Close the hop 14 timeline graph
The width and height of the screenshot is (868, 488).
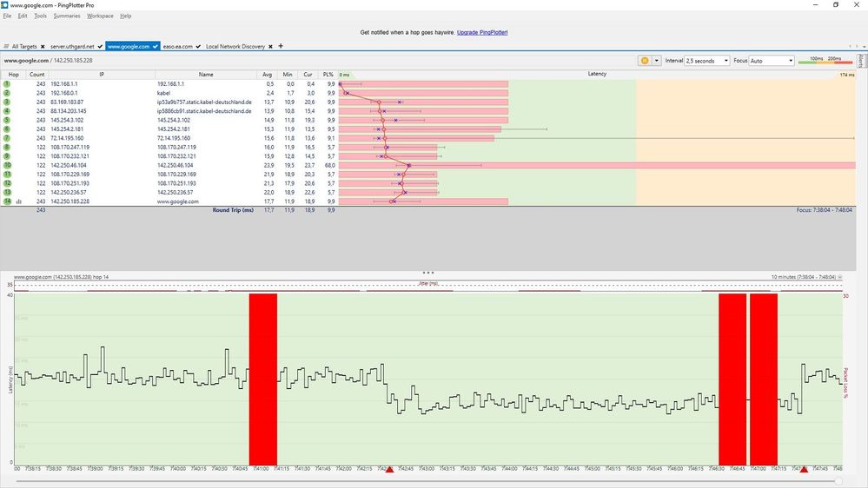tap(840, 277)
